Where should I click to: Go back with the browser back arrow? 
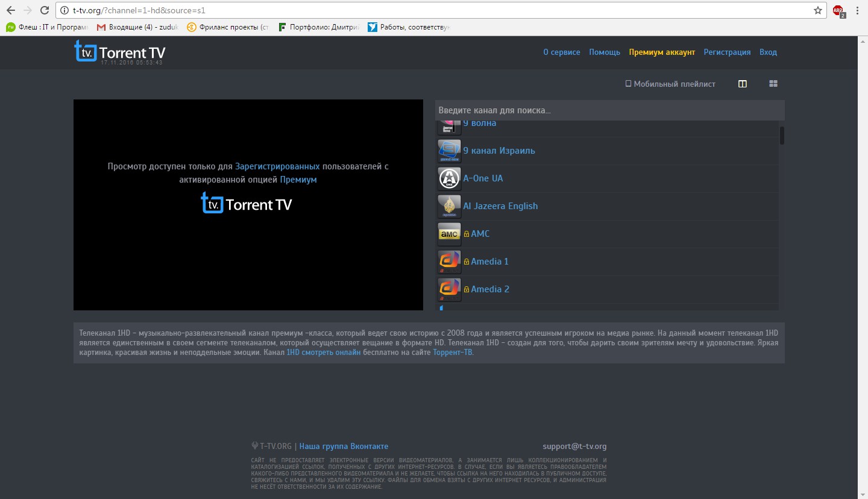tap(10, 10)
